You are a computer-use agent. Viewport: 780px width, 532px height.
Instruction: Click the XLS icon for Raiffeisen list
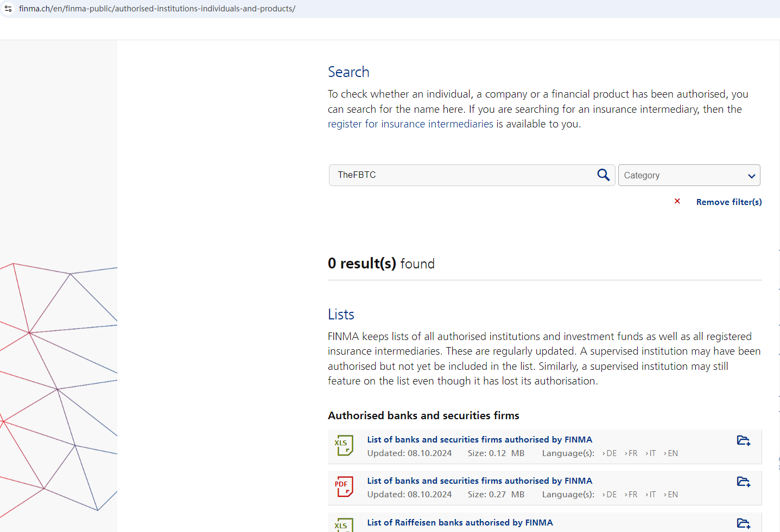click(344, 525)
